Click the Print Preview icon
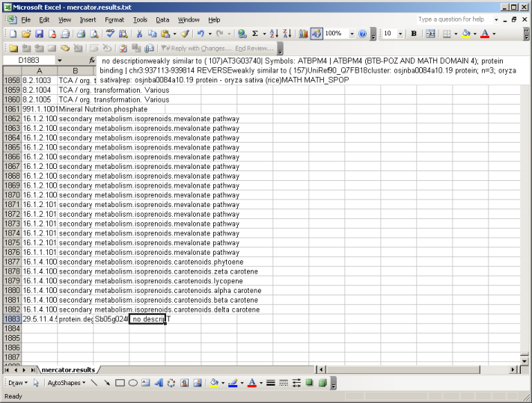This screenshot has height=403, width=532. (x=94, y=34)
